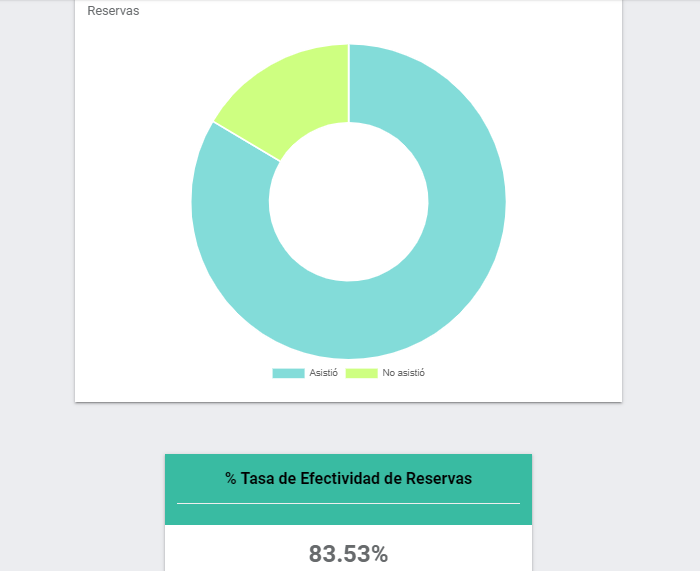Viewport: 700px width, 571px height.
Task: Click the bottom part of the teal donut ring
Action: 349,320
